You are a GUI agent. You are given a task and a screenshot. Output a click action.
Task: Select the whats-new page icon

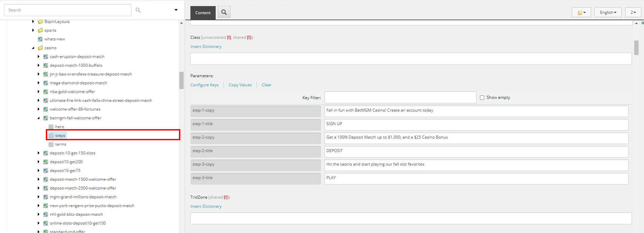point(40,39)
